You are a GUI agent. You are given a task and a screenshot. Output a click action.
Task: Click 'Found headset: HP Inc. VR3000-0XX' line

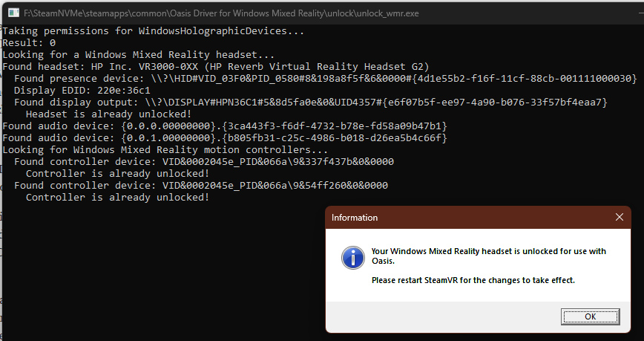point(216,67)
